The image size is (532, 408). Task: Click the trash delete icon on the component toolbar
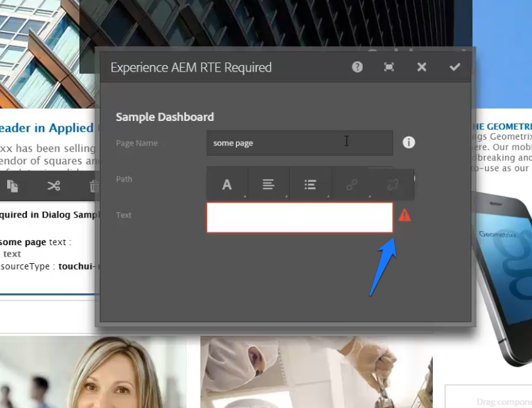coord(94,186)
